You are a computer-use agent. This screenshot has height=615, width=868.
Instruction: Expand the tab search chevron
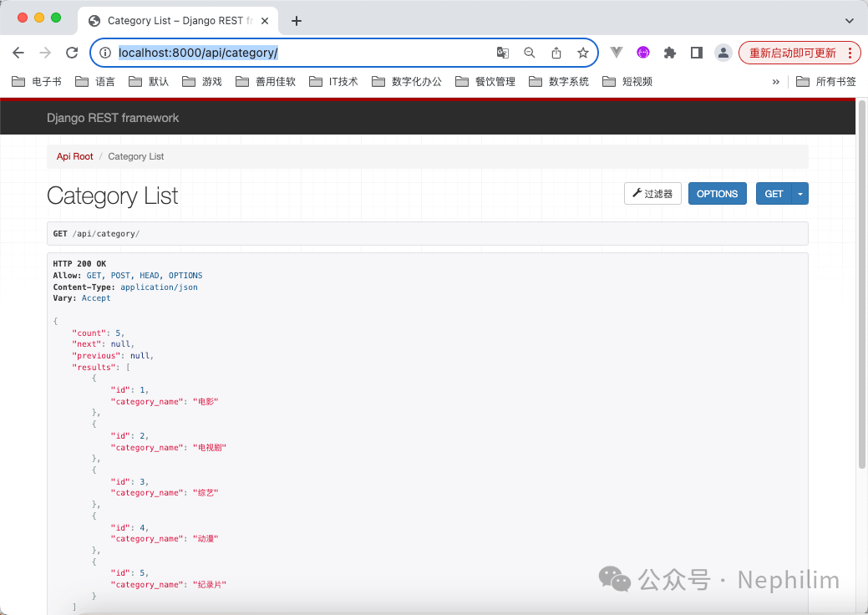coord(849,21)
